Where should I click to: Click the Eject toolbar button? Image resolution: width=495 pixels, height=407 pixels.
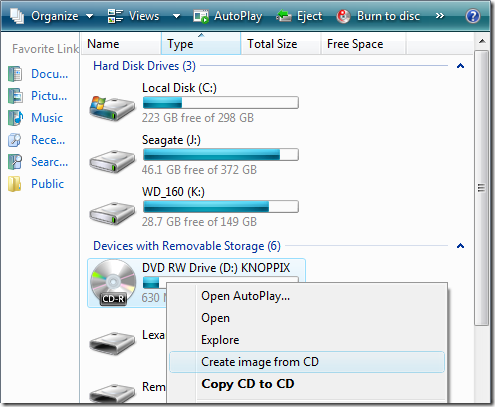point(299,16)
